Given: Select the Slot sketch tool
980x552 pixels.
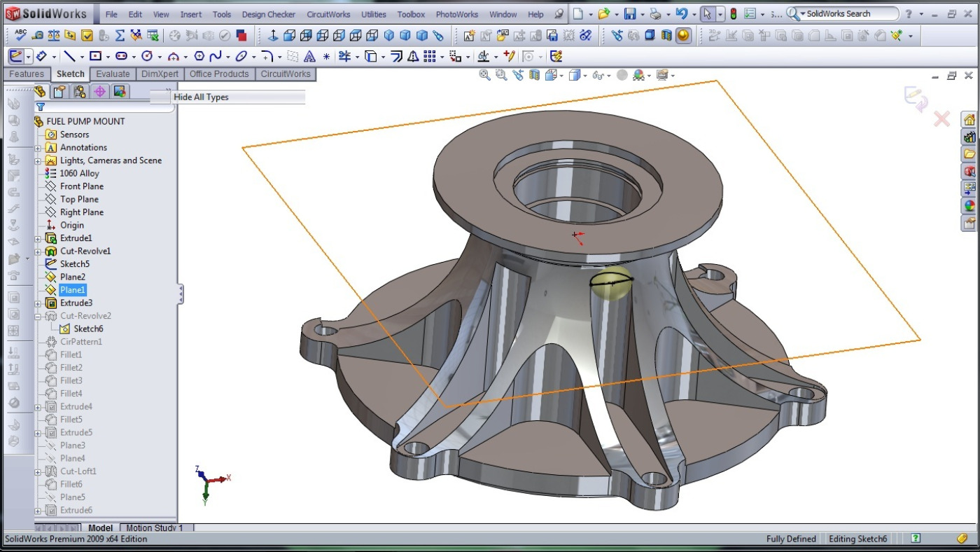Looking at the screenshot, I should [x=121, y=56].
